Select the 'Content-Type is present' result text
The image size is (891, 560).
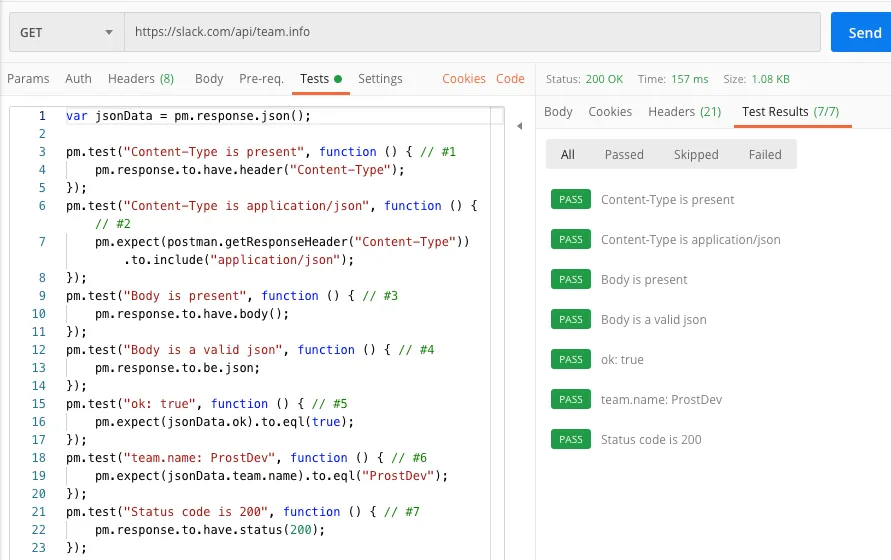[668, 200]
